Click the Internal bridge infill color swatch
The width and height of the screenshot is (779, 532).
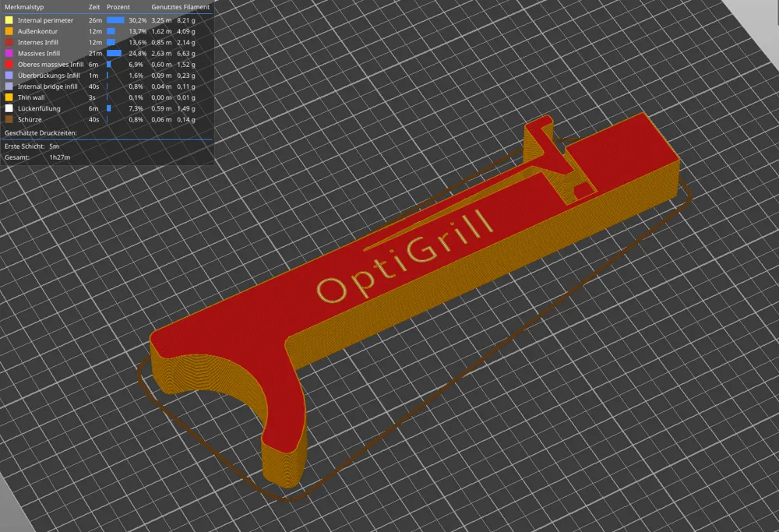coord(9,86)
